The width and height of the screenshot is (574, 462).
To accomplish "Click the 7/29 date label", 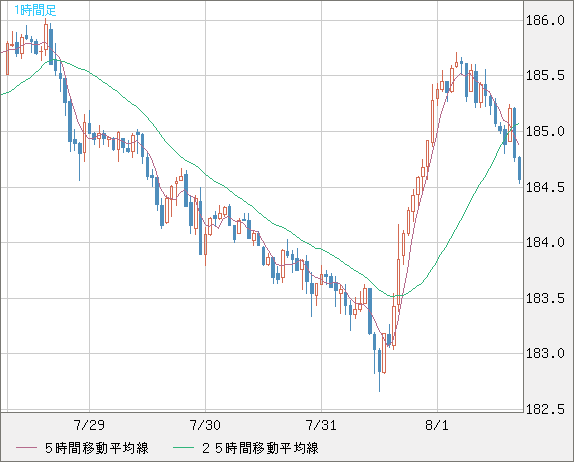I will click(x=89, y=425).
